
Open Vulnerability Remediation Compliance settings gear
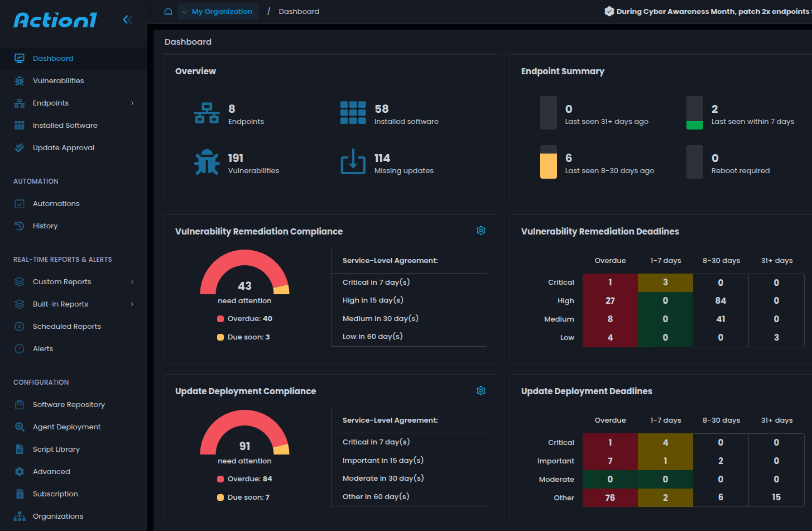(481, 231)
